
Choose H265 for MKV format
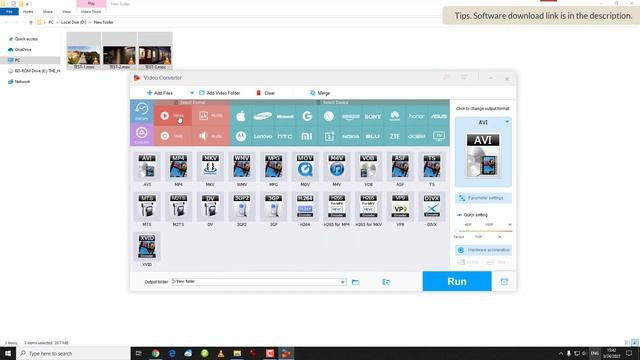tap(368, 207)
